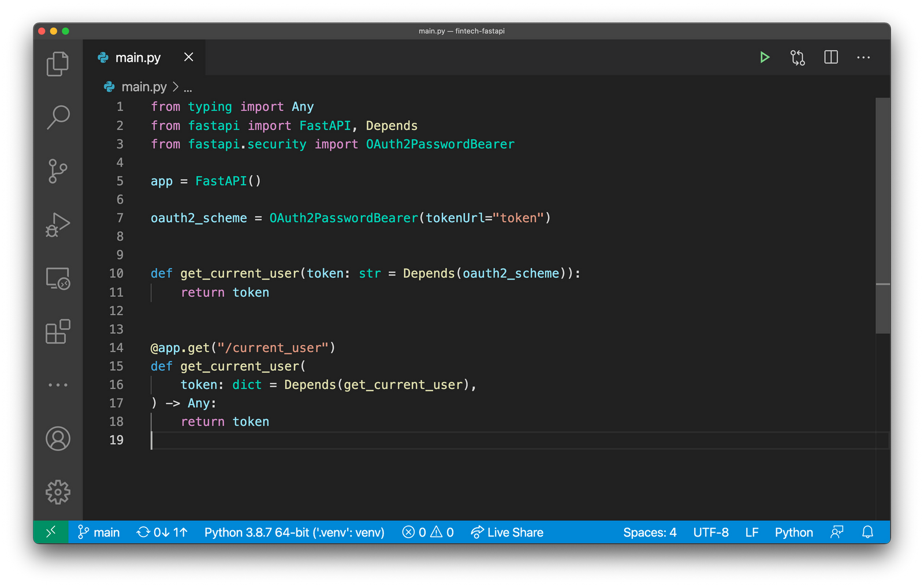924x588 pixels.
Task: Open a remote window via the green corner icon
Action: click(51, 532)
